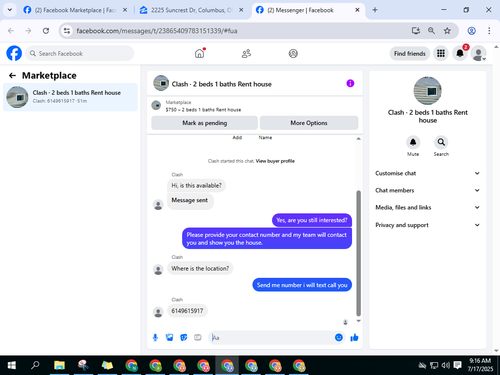Click 'Send me number i will text call you' bubble
Screen dimensions: 500x375
click(x=302, y=285)
